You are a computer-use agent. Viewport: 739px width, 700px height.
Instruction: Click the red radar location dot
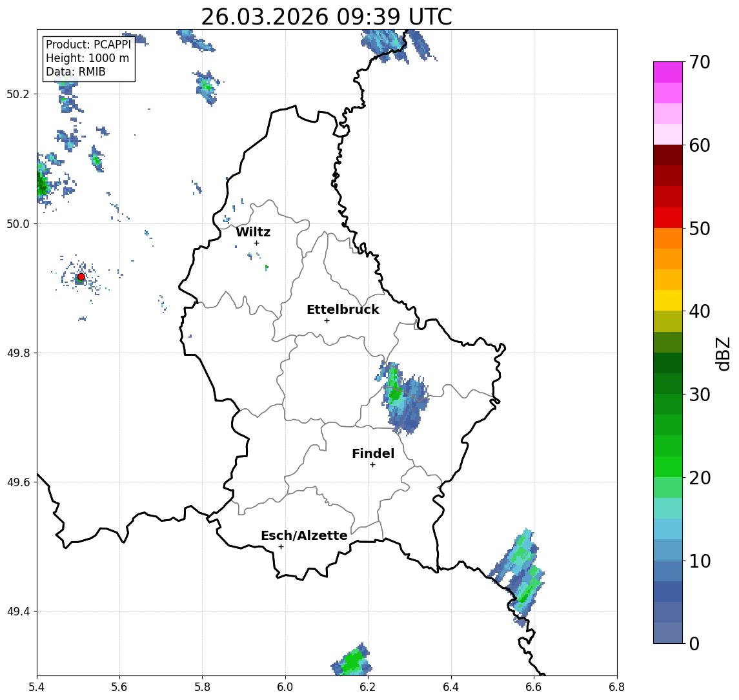pyautogui.click(x=81, y=277)
